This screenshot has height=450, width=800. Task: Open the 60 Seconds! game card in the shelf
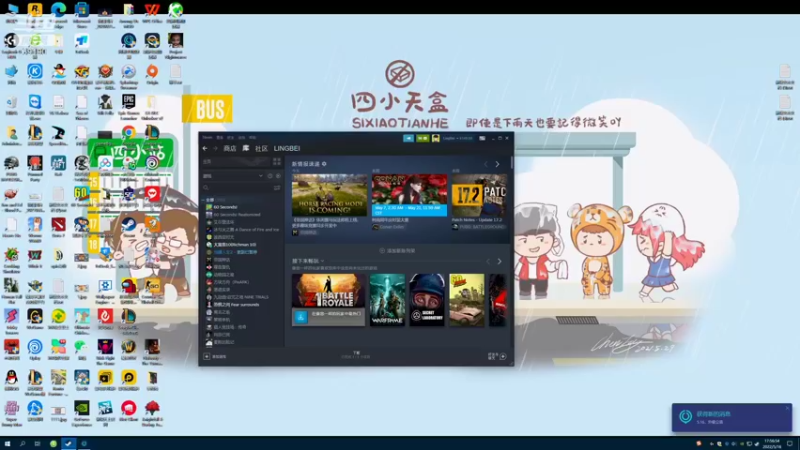467,300
